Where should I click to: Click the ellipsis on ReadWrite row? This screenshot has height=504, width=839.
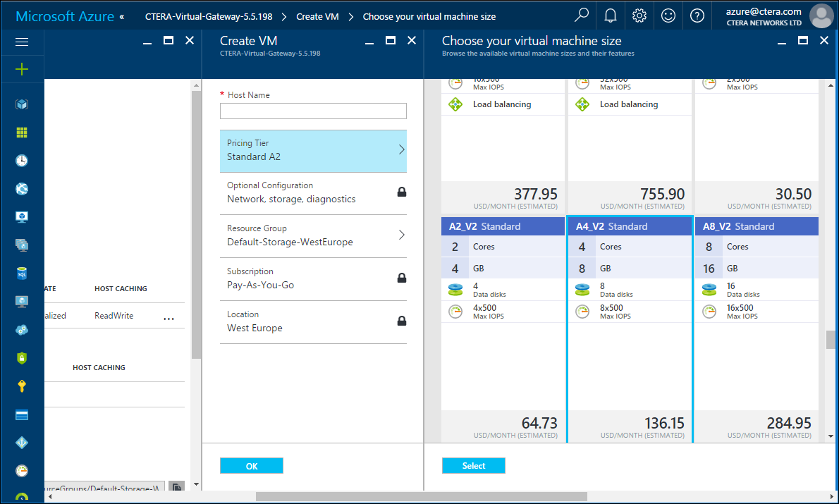click(x=169, y=319)
